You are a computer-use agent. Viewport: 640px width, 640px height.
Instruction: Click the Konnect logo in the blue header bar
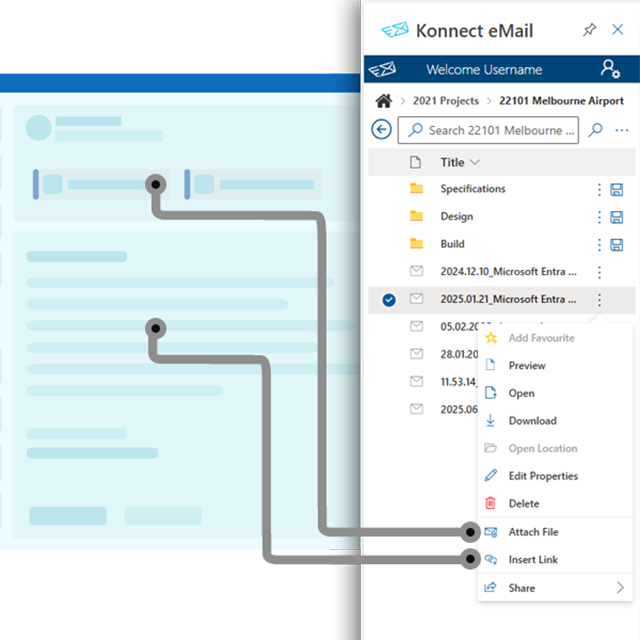point(382,69)
